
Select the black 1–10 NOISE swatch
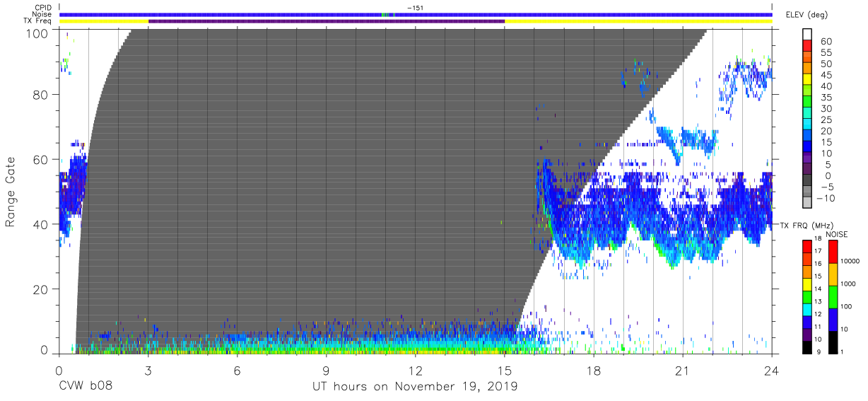click(834, 342)
